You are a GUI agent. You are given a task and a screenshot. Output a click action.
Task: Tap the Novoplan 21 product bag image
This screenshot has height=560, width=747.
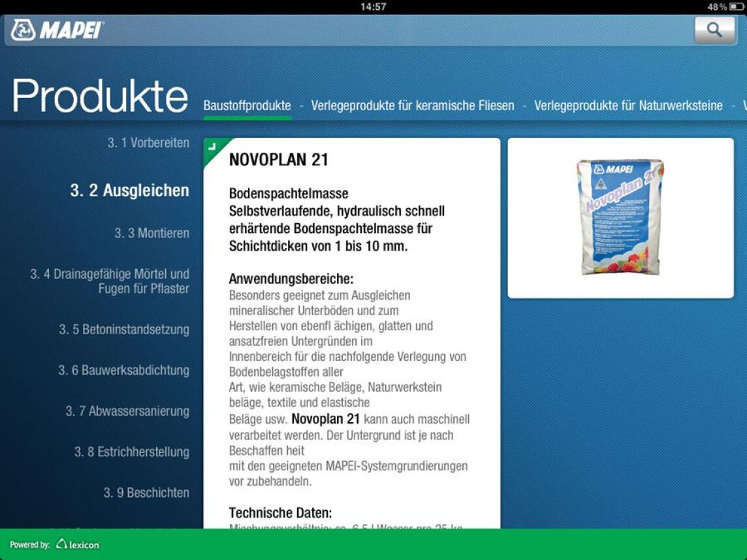pyautogui.click(x=620, y=217)
